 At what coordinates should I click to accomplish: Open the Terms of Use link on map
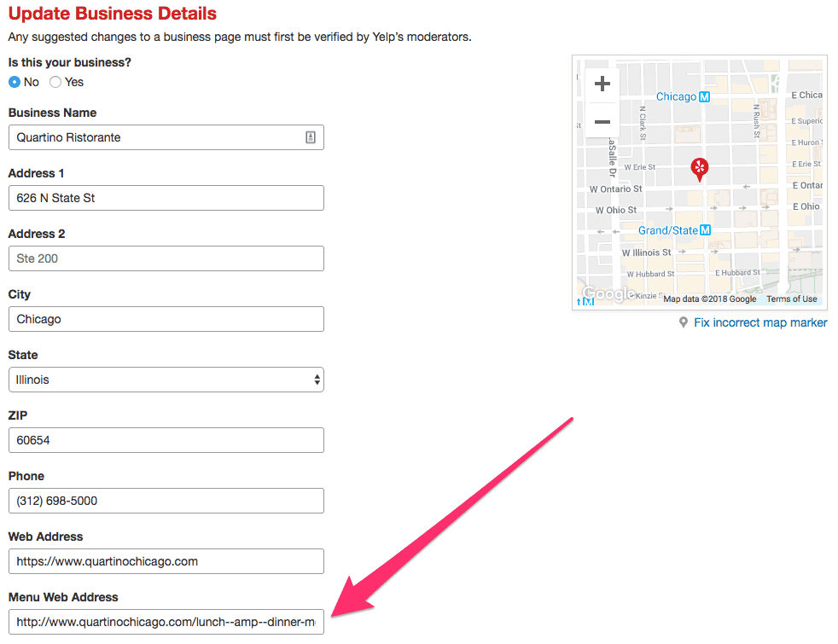(792, 299)
